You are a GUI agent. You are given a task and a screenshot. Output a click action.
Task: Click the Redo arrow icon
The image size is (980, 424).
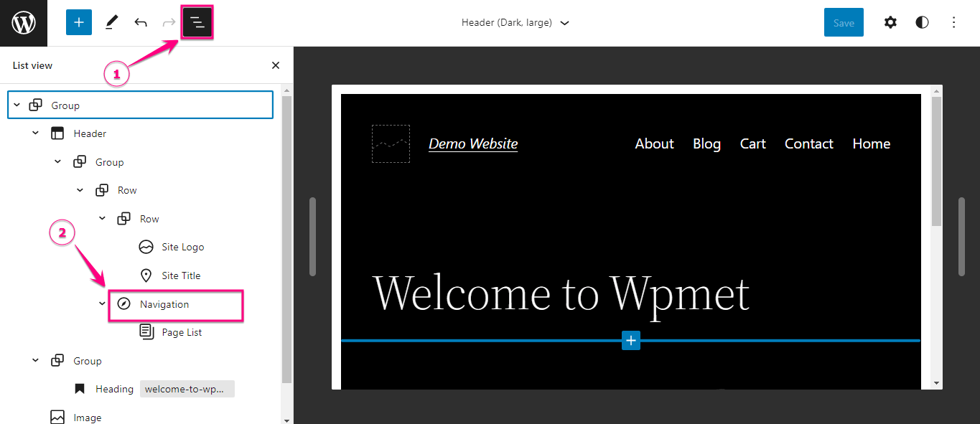tap(169, 22)
